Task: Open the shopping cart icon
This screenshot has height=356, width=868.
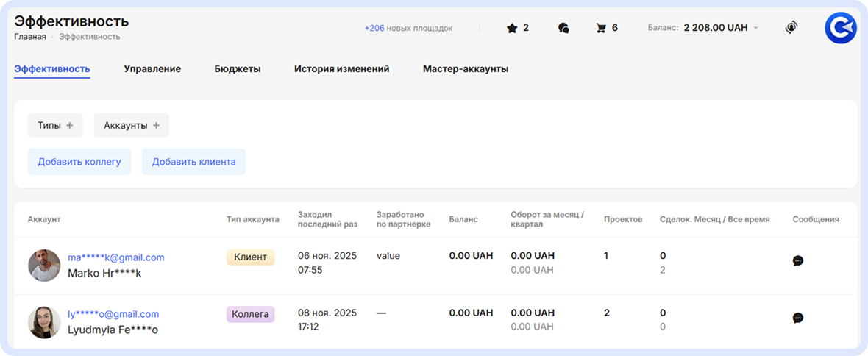Action: click(601, 28)
